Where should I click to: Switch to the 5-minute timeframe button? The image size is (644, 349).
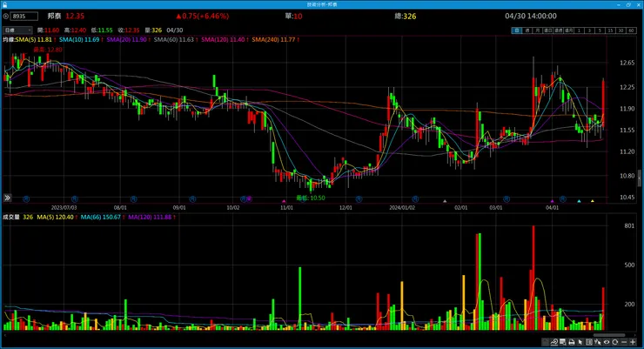pos(600,30)
